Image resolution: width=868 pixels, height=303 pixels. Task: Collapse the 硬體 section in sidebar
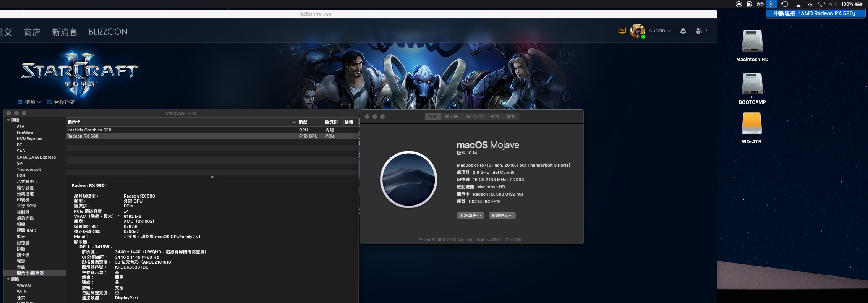coord(8,120)
